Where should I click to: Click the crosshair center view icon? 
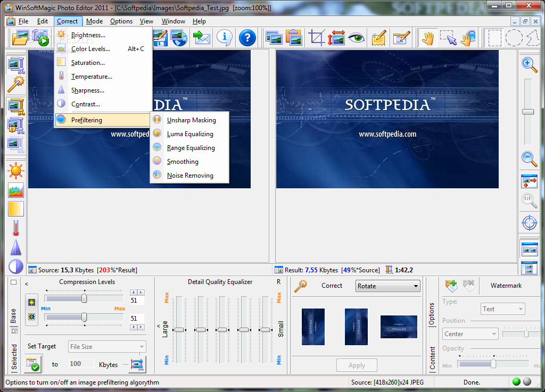coord(530,222)
